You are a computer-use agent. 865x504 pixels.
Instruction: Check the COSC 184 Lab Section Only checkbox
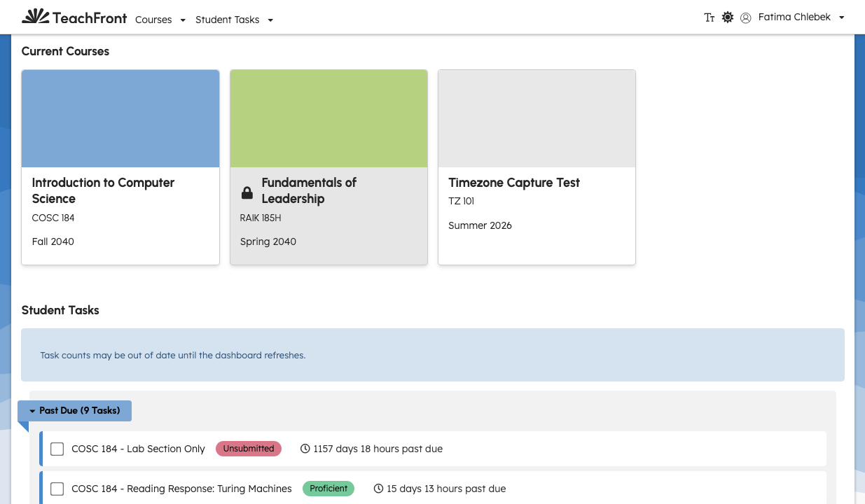(57, 449)
